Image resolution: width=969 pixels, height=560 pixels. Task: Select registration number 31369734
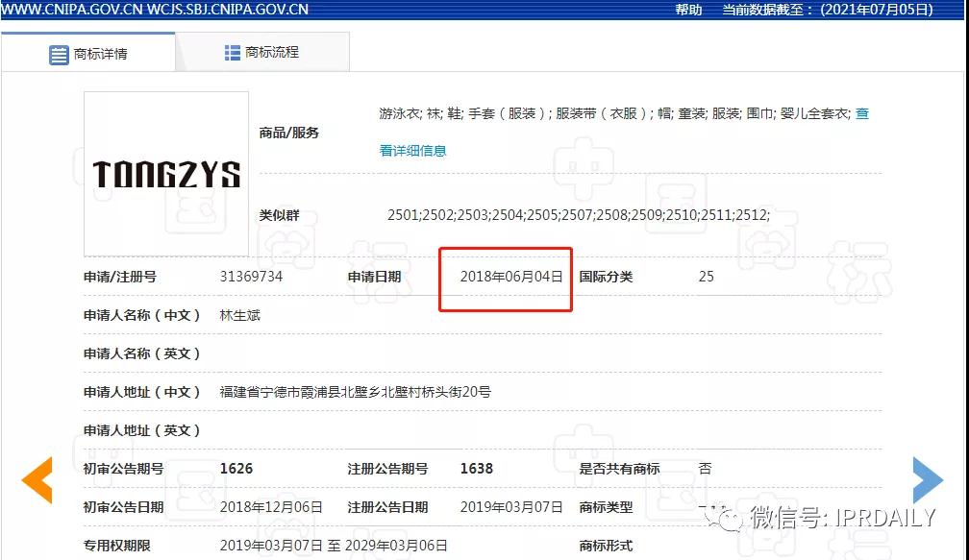point(251,277)
